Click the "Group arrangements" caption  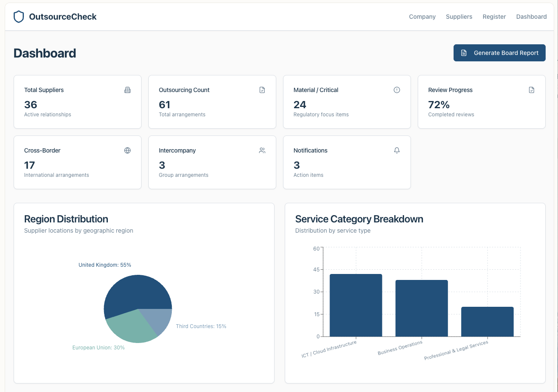[x=184, y=175]
